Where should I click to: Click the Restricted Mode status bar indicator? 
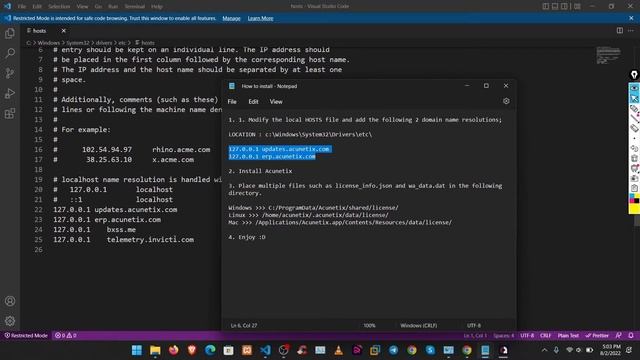(x=26, y=336)
